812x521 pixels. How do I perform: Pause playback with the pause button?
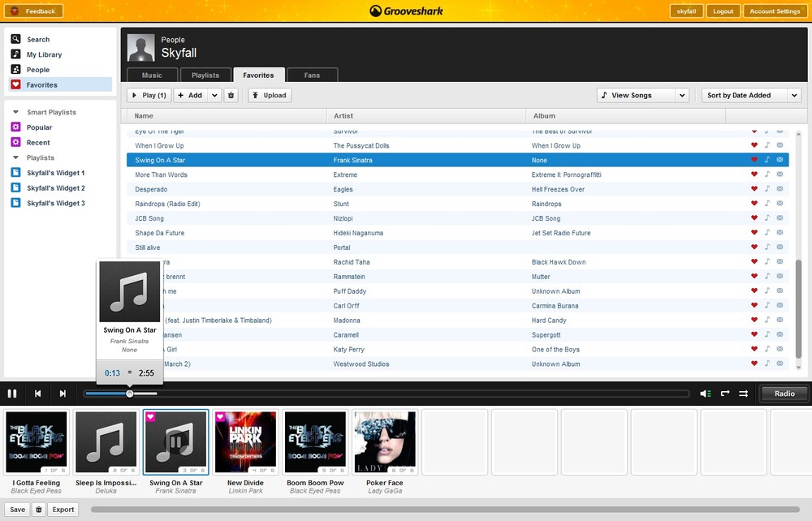click(12, 394)
